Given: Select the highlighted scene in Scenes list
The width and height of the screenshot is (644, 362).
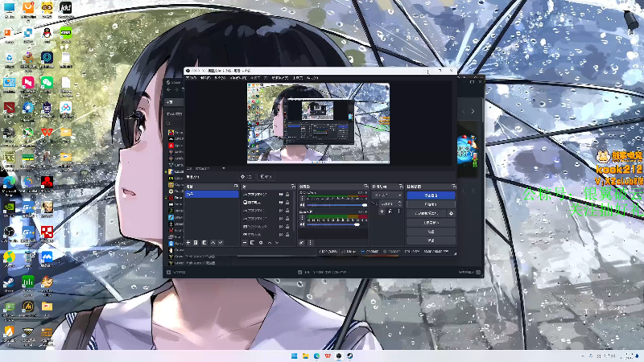Looking at the screenshot, I should (212, 194).
